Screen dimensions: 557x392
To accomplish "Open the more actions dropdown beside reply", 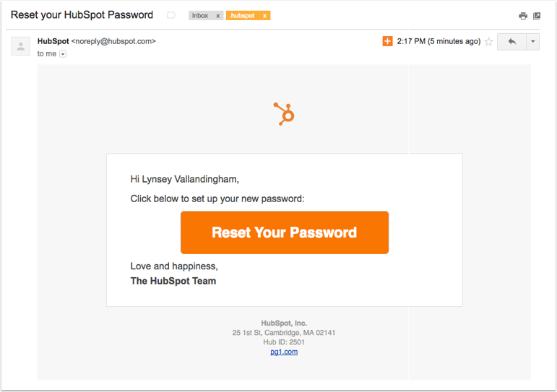I will point(533,42).
